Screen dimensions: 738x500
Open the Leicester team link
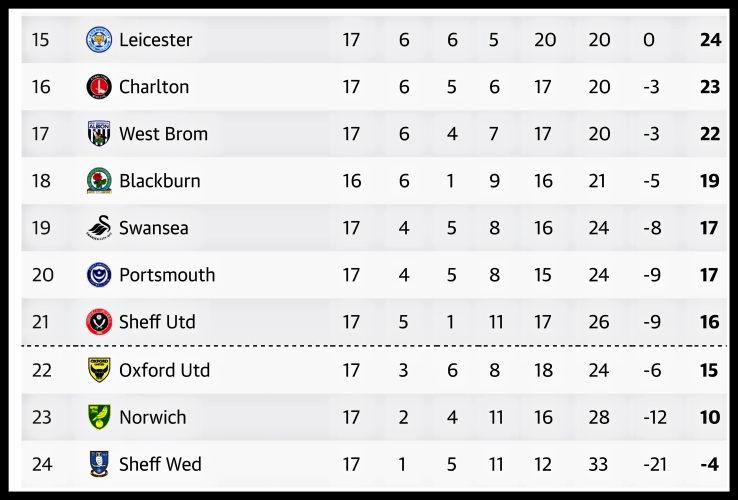tap(155, 40)
